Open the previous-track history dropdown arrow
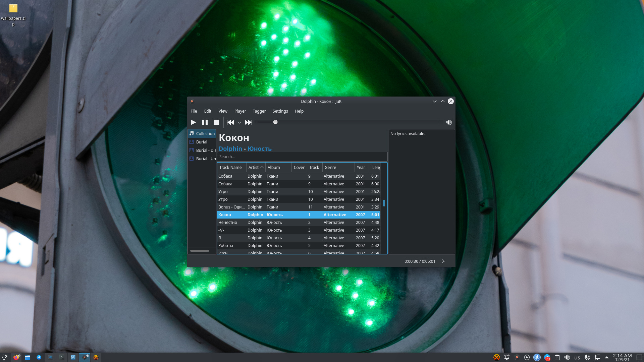Viewport: 644px width, 362px height. click(x=239, y=123)
